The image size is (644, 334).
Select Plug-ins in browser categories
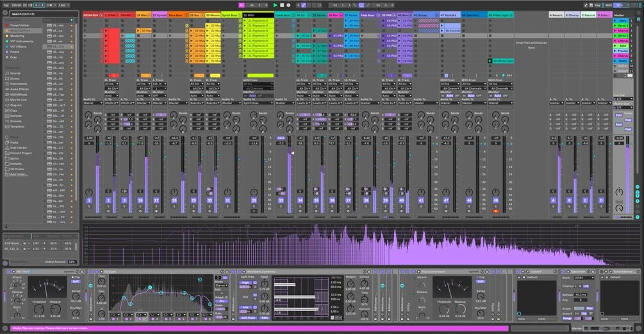click(15, 105)
